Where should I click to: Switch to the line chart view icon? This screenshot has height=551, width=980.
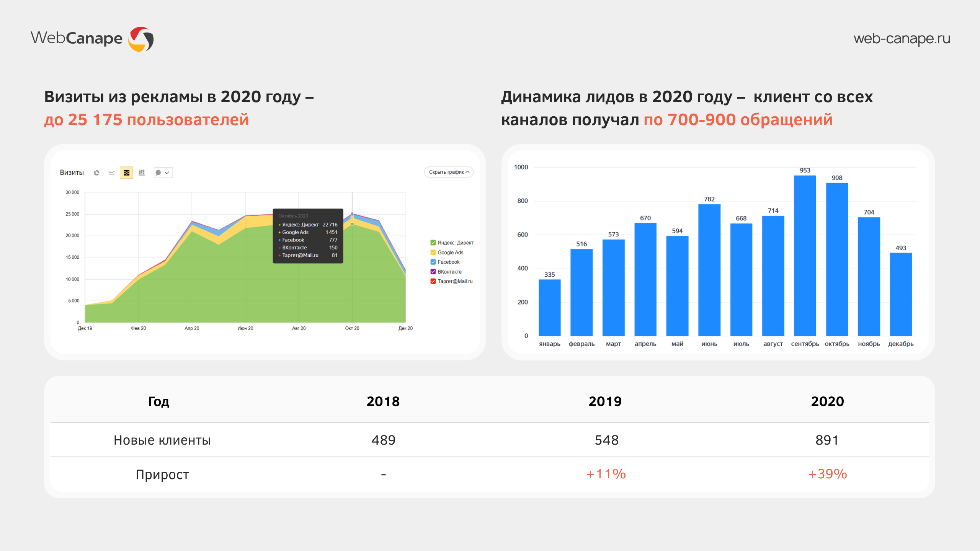click(111, 173)
